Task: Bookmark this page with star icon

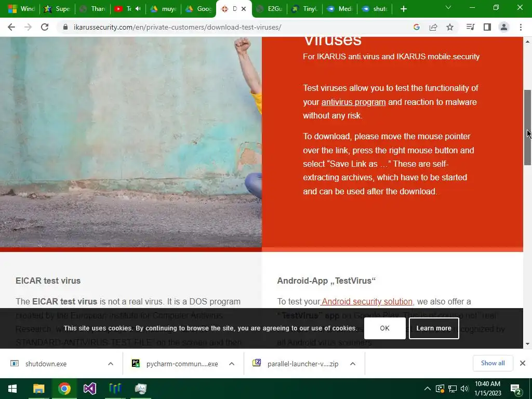Action: [450, 27]
